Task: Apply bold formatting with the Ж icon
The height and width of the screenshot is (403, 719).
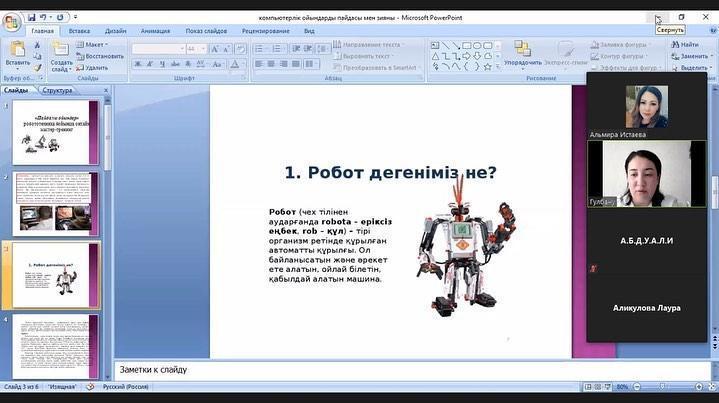Action: click(x=137, y=64)
